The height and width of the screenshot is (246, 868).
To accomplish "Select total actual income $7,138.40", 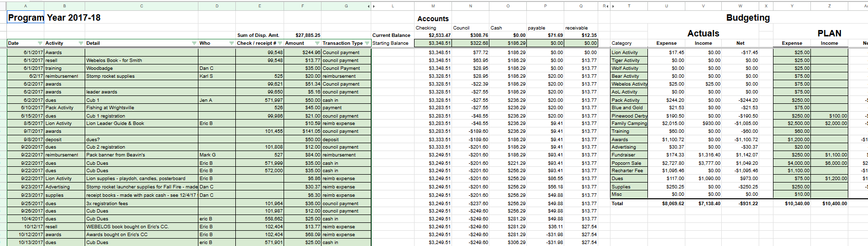I will click(x=703, y=203).
